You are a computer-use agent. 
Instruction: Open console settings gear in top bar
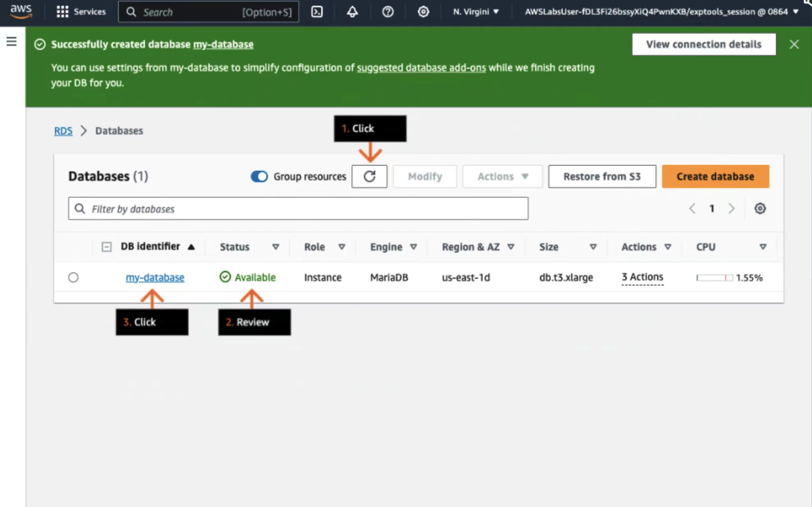pos(423,12)
